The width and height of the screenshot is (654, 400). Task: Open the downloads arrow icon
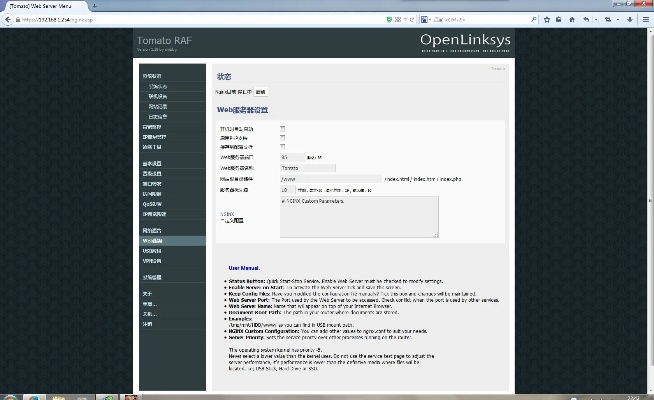pos(630,19)
